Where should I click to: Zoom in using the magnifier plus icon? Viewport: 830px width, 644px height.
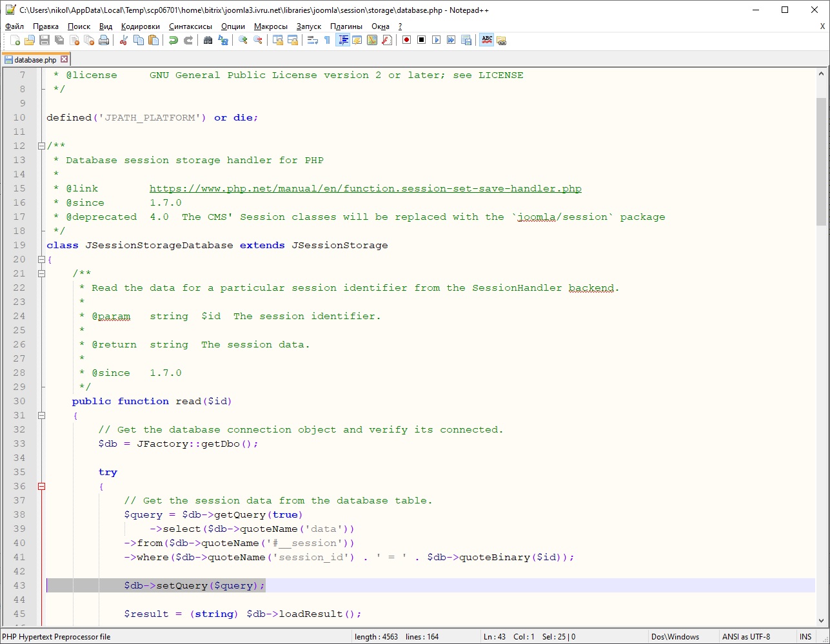(243, 40)
